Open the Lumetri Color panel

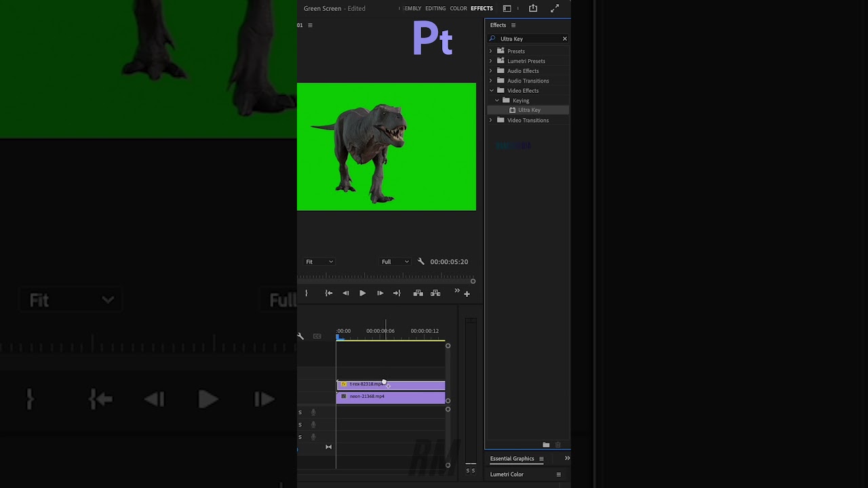507,474
